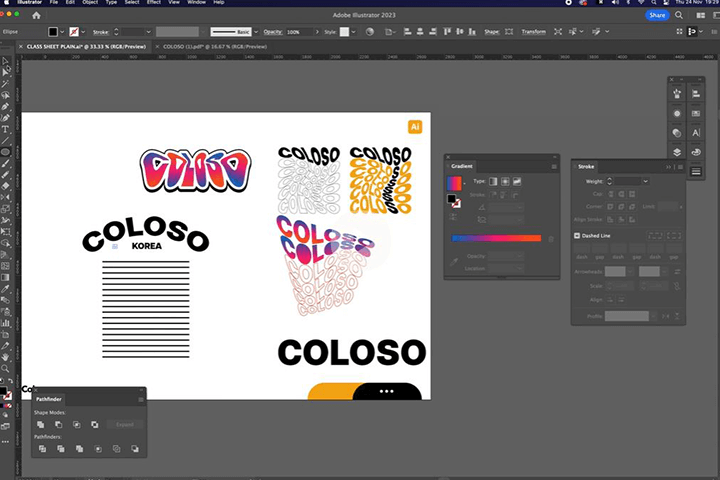720x480 pixels.
Task: Toggle Align Stroke to Center
Action: (x=610, y=220)
